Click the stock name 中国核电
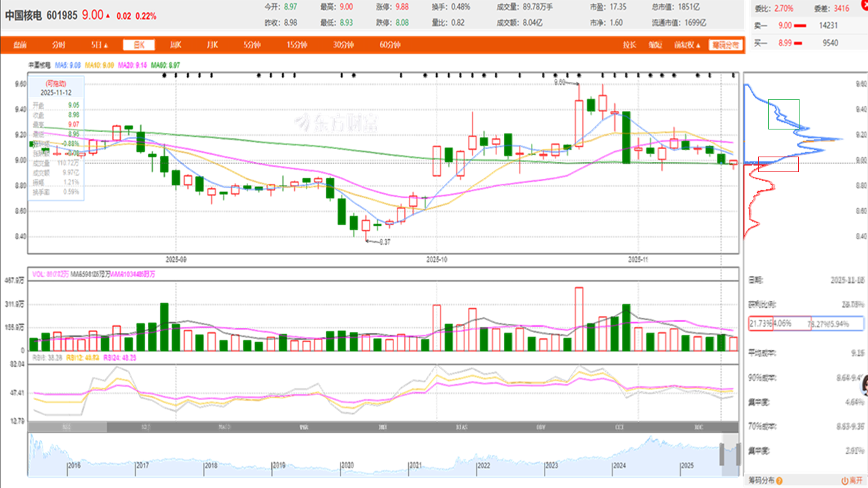 (x=24, y=16)
